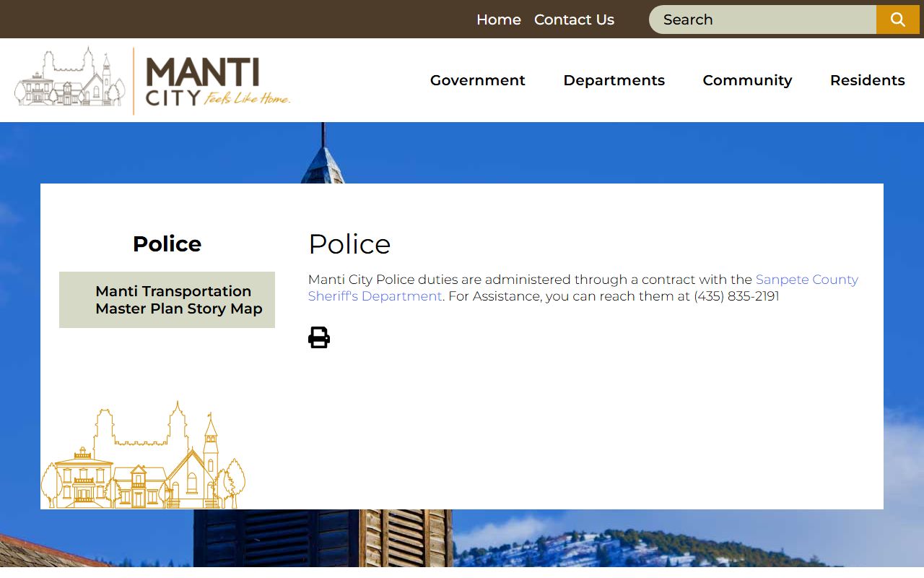Open the Home link in the top bar
This screenshot has height=578, width=924.
coord(499,20)
